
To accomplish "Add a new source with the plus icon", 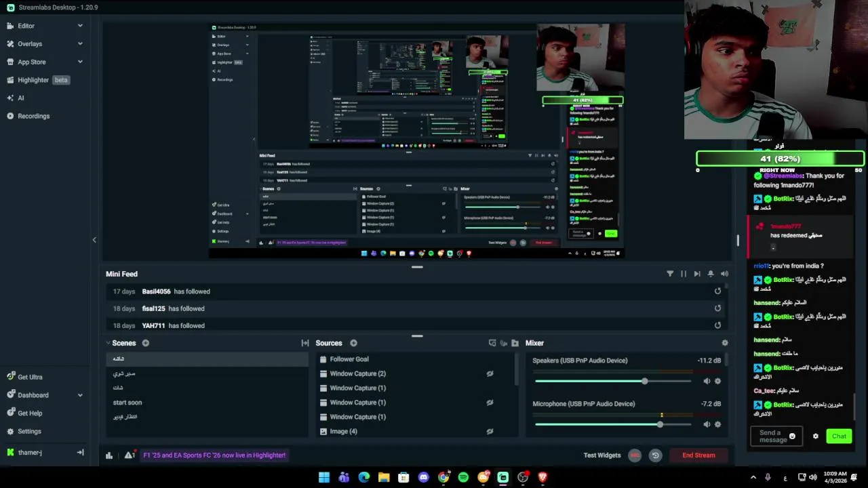I will [x=353, y=343].
